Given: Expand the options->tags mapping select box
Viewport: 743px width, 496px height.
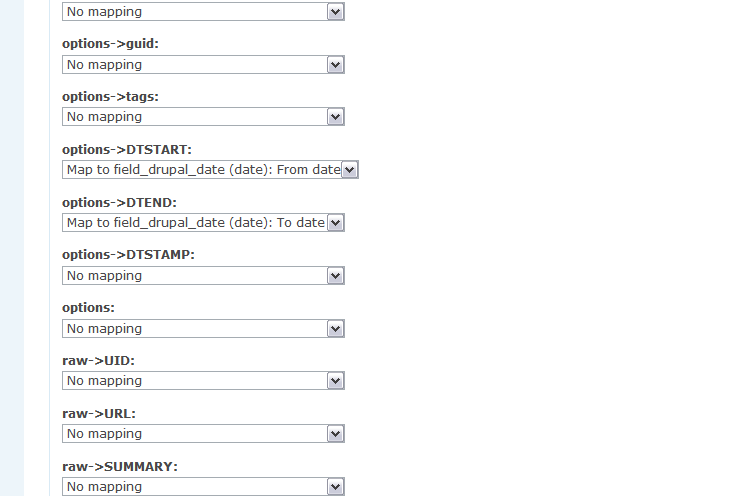Looking at the screenshot, I should point(203,117).
